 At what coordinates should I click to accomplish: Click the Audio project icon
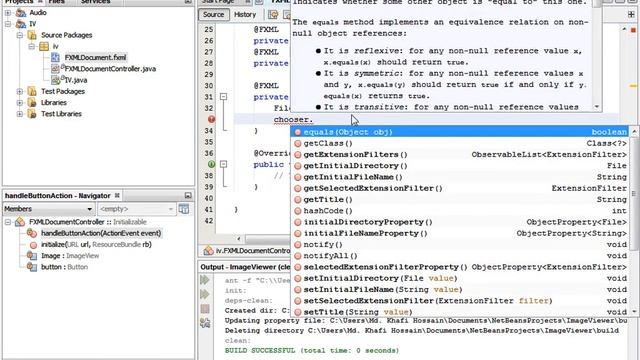tap(21, 13)
